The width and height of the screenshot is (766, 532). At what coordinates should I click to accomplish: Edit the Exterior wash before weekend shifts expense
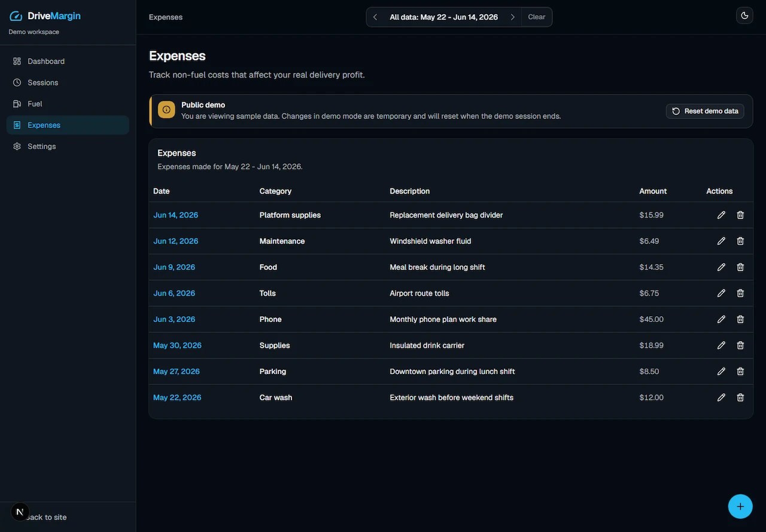pos(721,397)
